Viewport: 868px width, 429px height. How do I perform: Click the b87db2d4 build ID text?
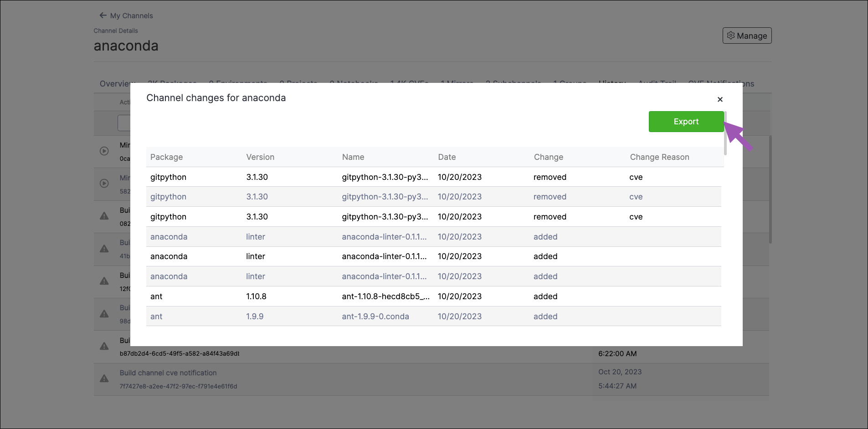pyautogui.click(x=179, y=353)
